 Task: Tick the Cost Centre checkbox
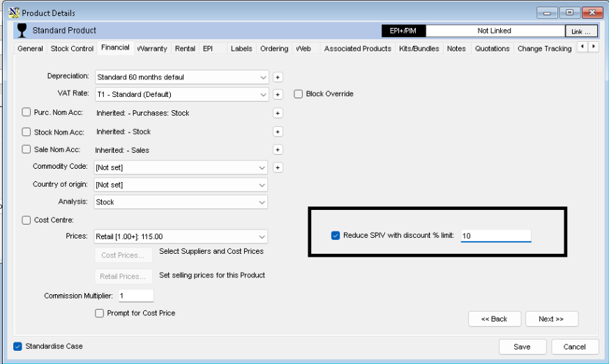click(26, 220)
